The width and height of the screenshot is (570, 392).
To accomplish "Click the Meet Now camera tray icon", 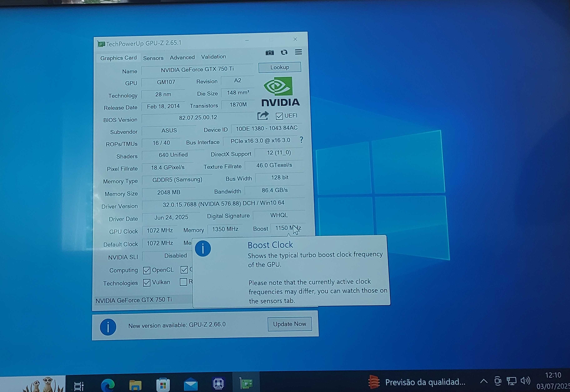I will click(x=498, y=381).
